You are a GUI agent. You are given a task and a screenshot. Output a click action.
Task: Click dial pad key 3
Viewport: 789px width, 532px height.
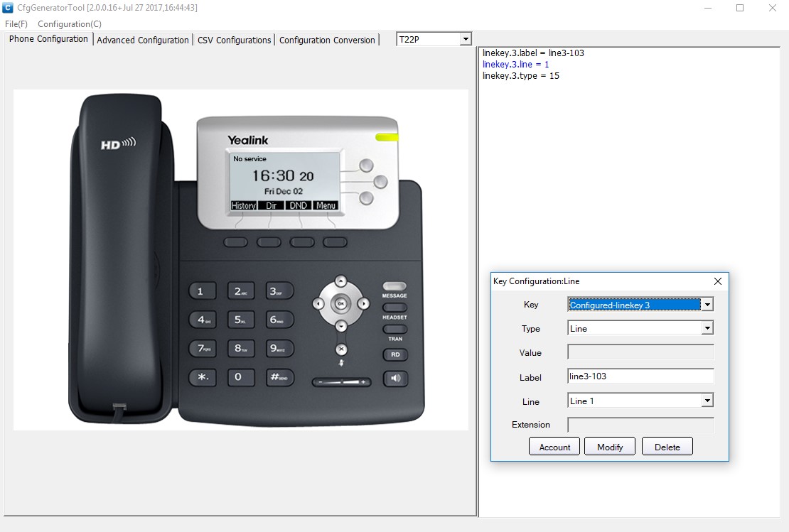coord(279,291)
